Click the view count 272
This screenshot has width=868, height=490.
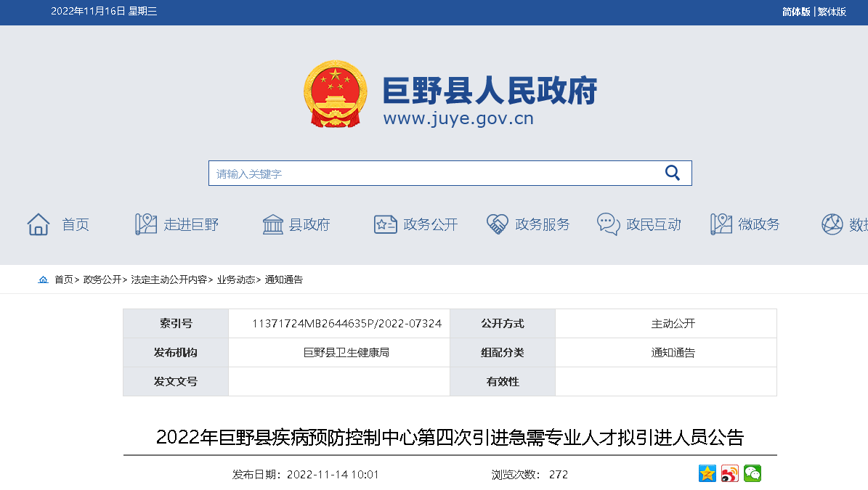coord(559,475)
